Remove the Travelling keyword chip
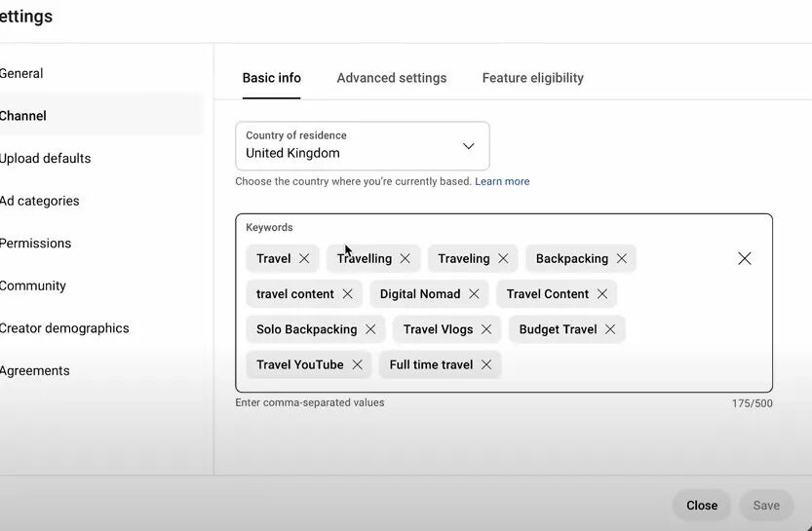 point(406,258)
